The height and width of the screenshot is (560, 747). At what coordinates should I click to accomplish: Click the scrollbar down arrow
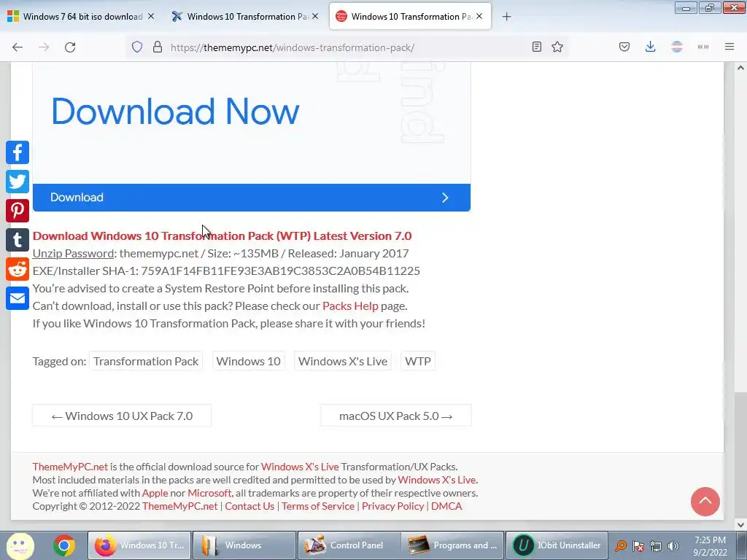point(740,525)
